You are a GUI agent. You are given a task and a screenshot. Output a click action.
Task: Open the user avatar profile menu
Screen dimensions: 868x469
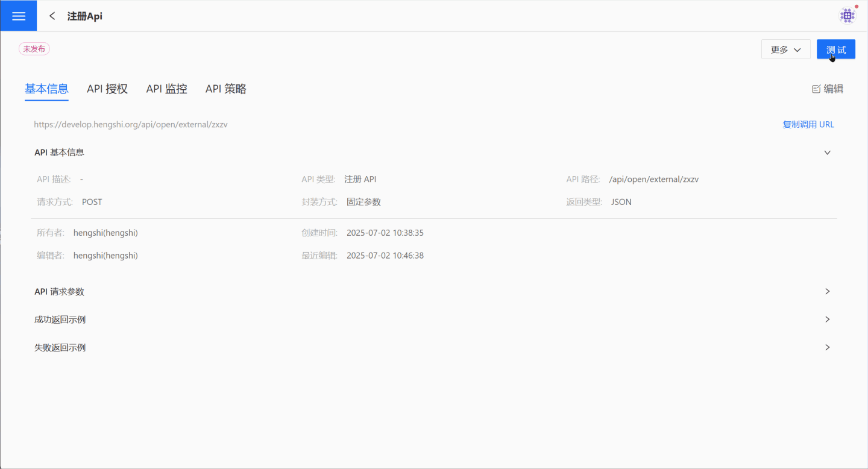point(848,16)
